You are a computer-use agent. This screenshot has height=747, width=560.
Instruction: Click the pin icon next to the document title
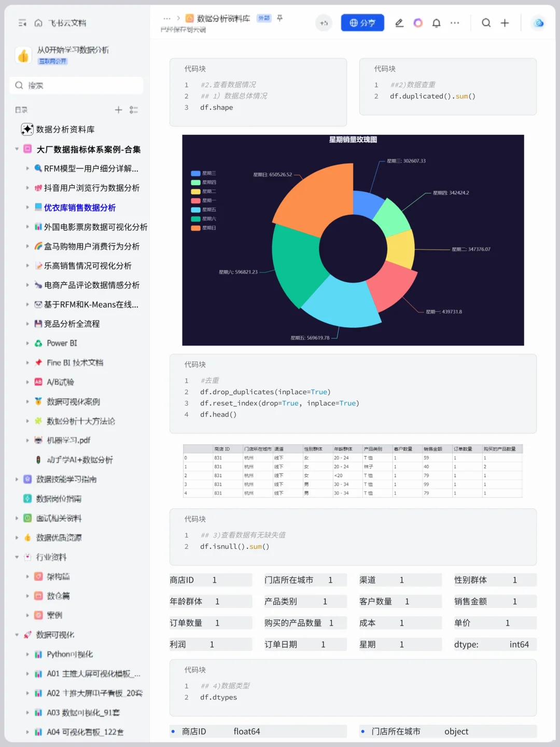[x=279, y=18]
